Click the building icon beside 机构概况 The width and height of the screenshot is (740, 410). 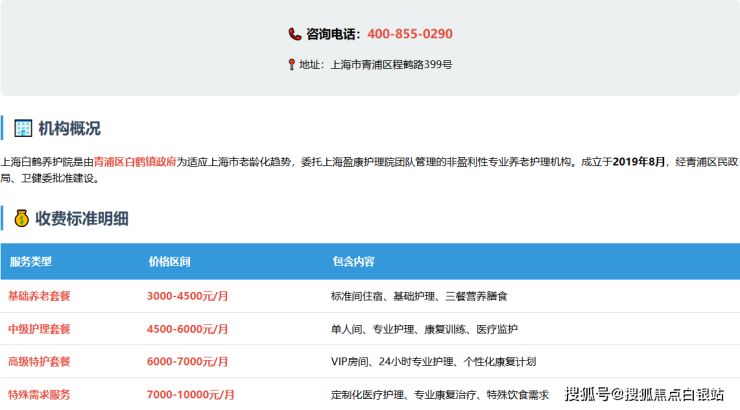(23, 128)
